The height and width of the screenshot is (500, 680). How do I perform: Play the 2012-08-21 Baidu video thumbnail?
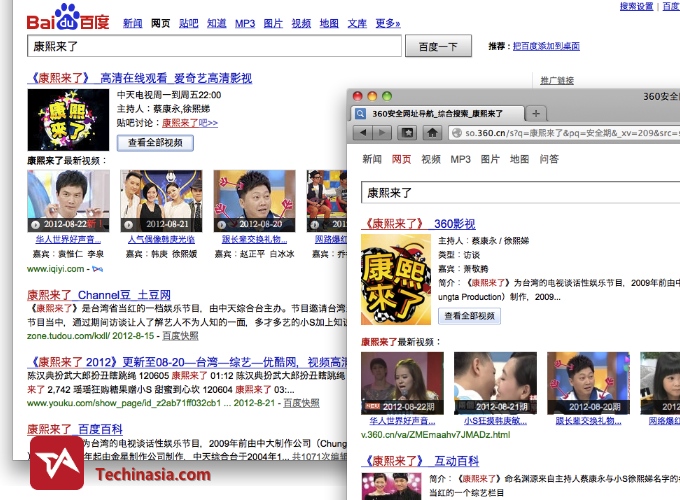click(x=161, y=201)
